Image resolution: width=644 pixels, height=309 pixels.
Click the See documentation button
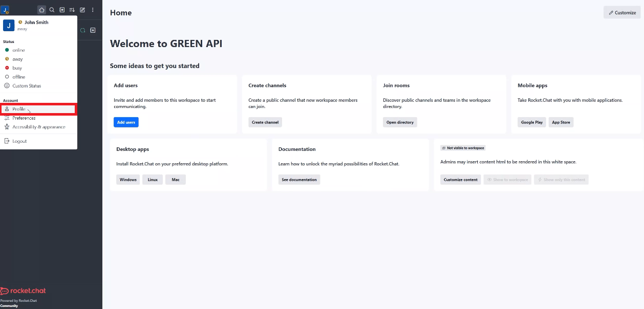[299, 179]
